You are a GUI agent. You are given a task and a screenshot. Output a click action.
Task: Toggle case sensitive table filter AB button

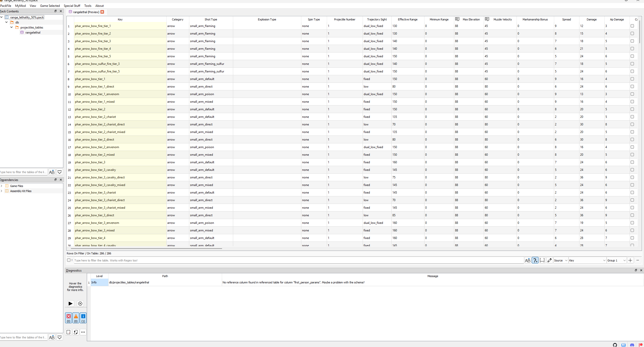(528, 260)
